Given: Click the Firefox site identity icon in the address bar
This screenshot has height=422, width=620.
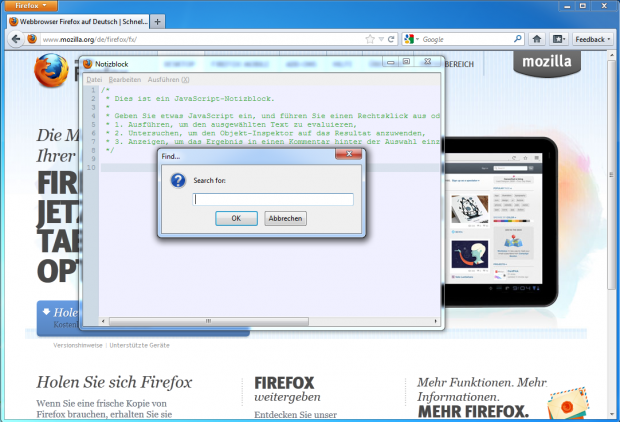Looking at the screenshot, I should click(x=32, y=39).
